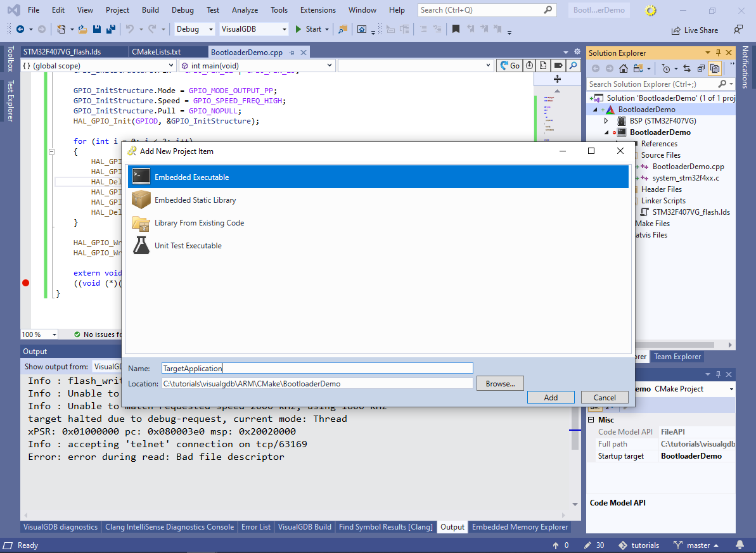This screenshot has width=756, height=553.
Task: Click the Start debugging button
Action: [308, 29]
